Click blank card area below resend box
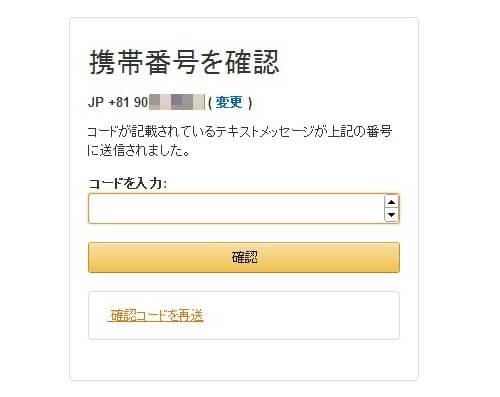 [x=244, y=360]
